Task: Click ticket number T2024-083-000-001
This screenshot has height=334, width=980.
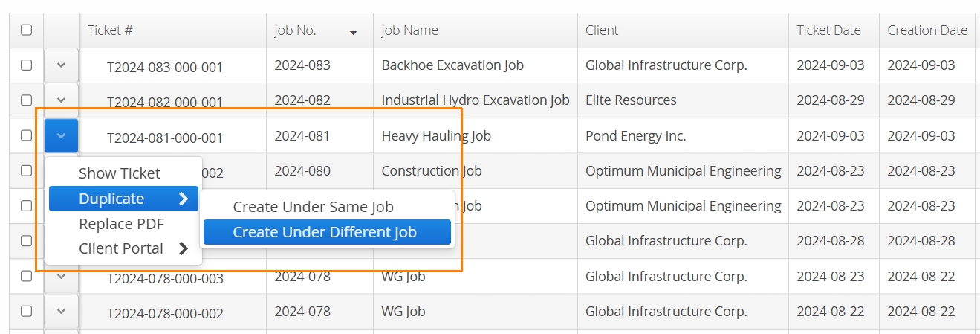Action: point(165,68)
